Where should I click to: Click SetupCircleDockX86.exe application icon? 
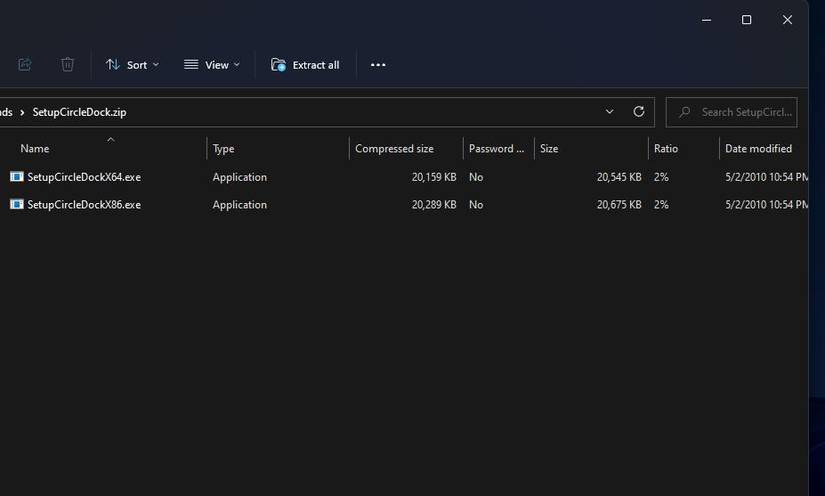tap(17, 204)
